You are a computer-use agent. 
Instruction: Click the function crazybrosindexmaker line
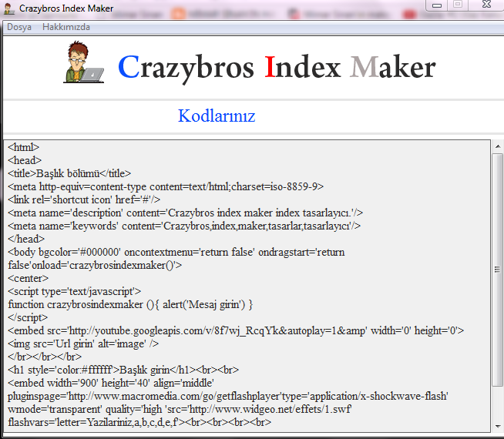130,304
